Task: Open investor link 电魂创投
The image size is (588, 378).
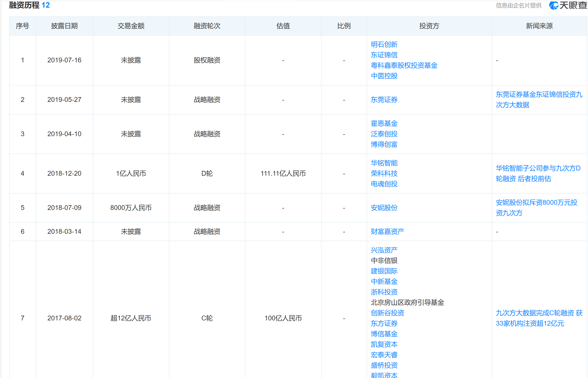Action: [384, 184]
